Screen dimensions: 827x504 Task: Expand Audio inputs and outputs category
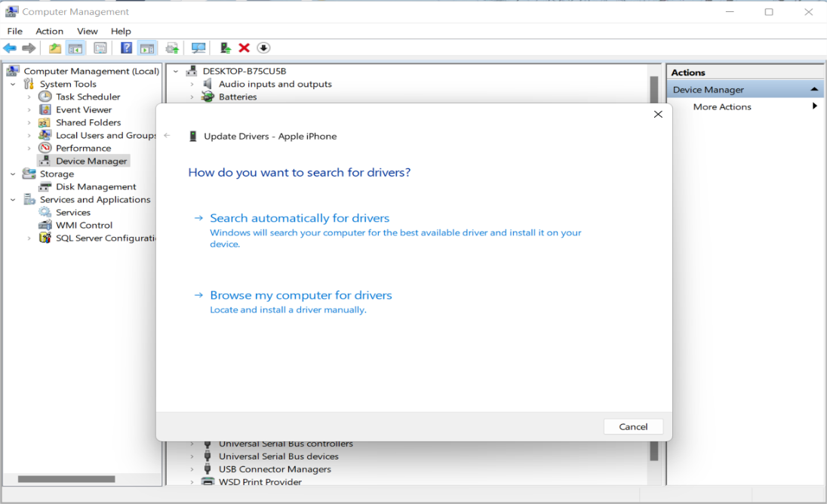click(x=192, y=85)
